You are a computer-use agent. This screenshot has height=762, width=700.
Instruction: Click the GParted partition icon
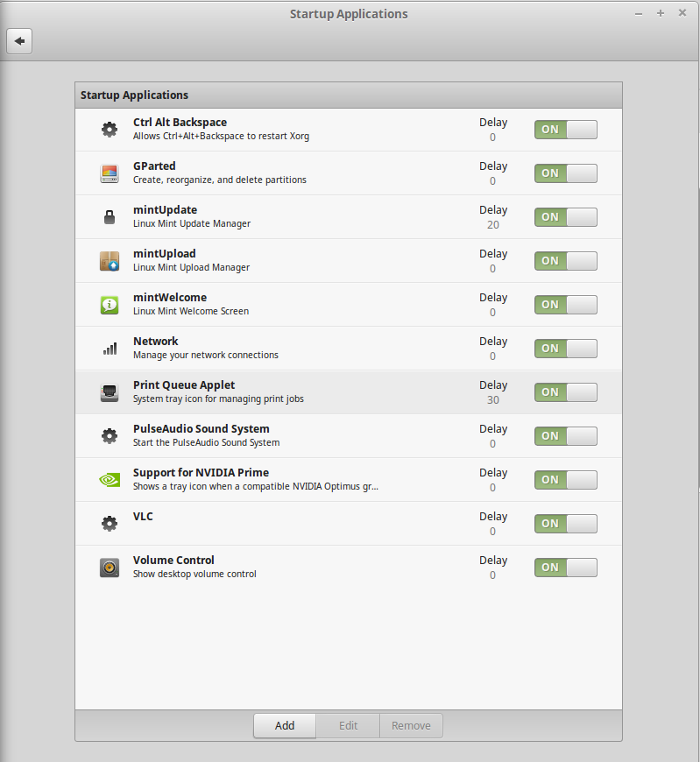click(109, 173)
